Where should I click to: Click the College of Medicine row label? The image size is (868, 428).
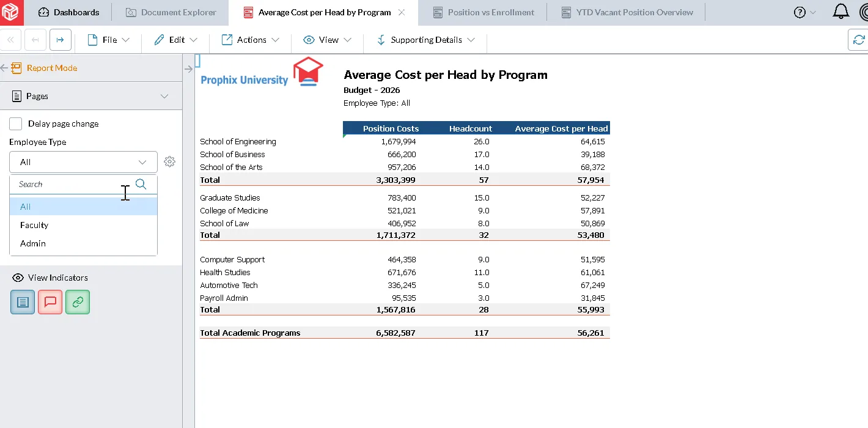(234, 210)
